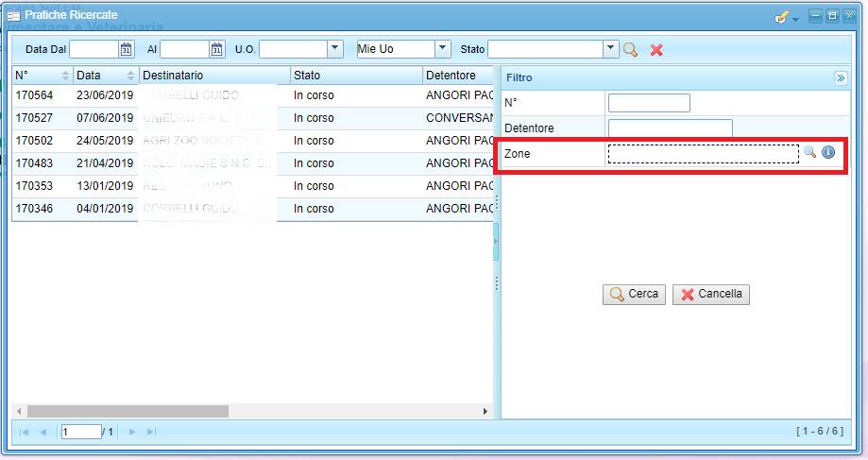Toggle the splitter collapse arrow between panels
Viewport: 868px width, 460px height.
496,242
